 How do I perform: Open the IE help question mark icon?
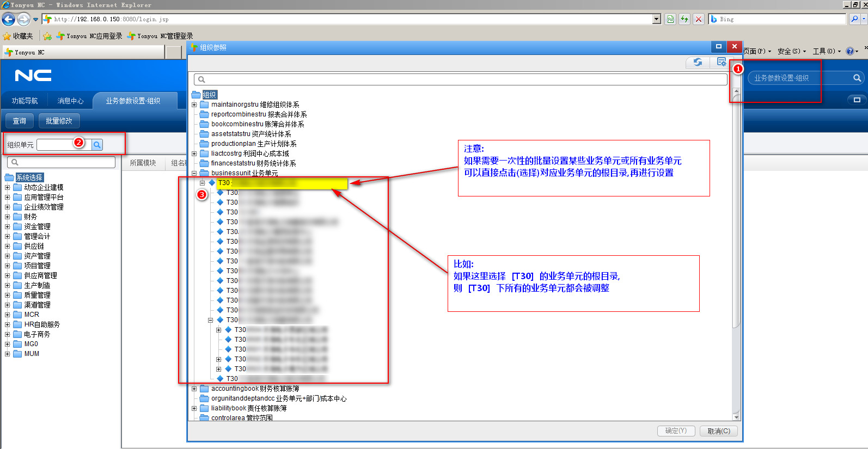[x=849, y=51]
